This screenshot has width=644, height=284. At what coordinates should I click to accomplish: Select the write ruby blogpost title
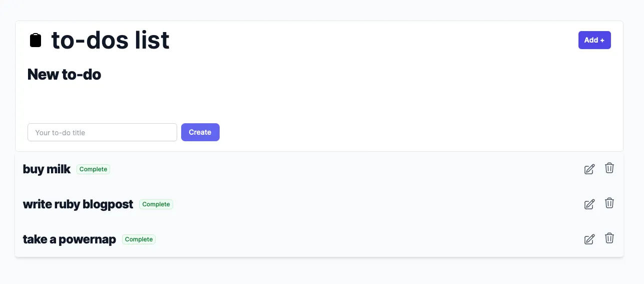click(78, 204)
